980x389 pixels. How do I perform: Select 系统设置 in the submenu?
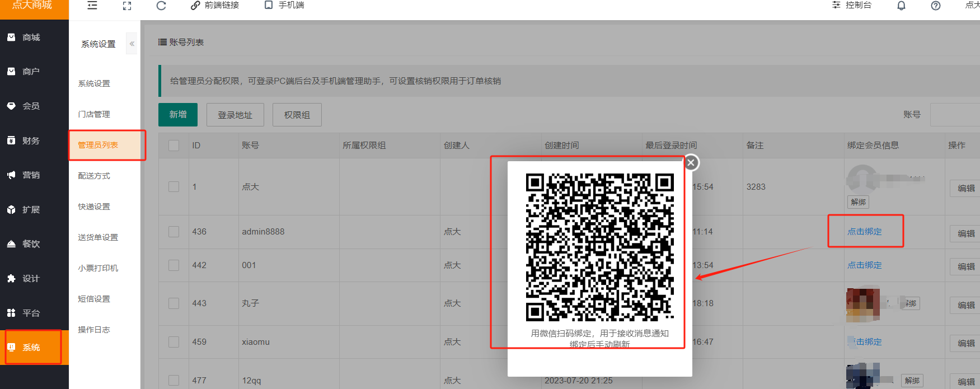94,83
